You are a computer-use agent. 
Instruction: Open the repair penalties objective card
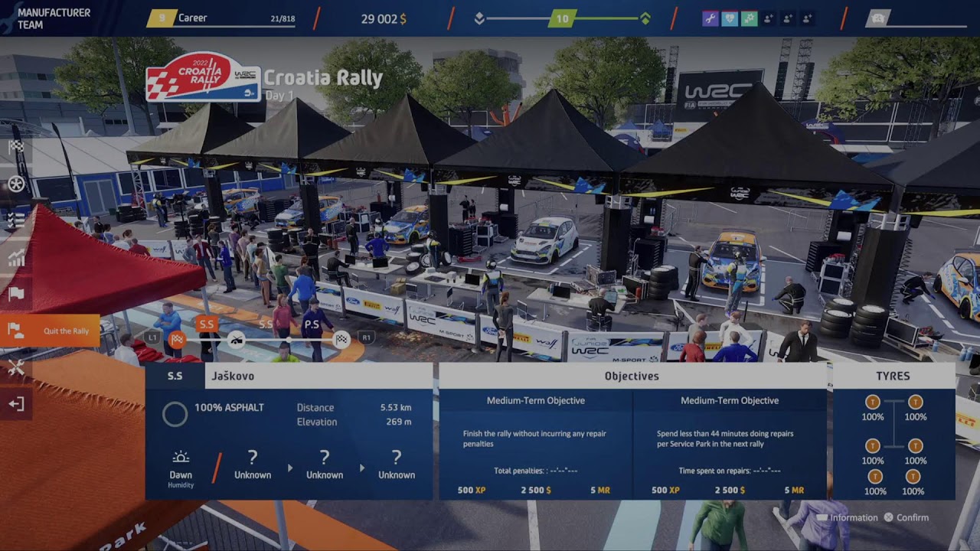pos(536,444)
